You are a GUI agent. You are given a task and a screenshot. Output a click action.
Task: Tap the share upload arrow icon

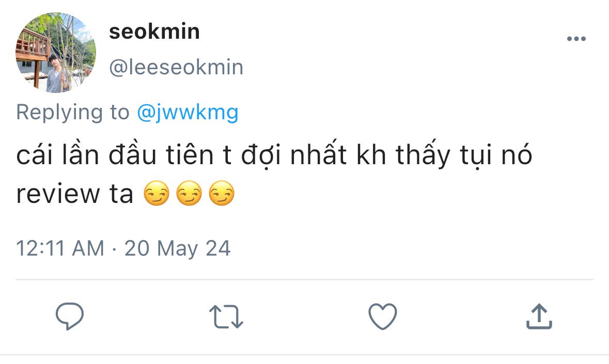(539, 316)
